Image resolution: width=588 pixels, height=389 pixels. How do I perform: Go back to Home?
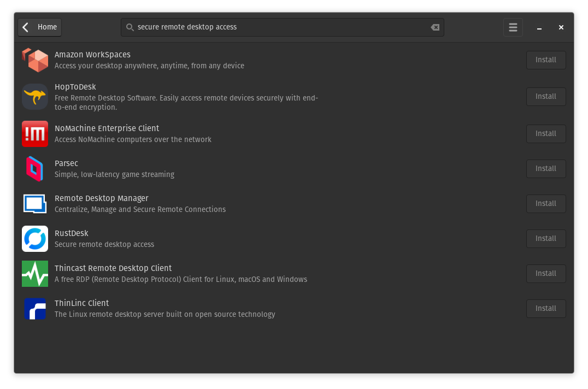(40, 27)
